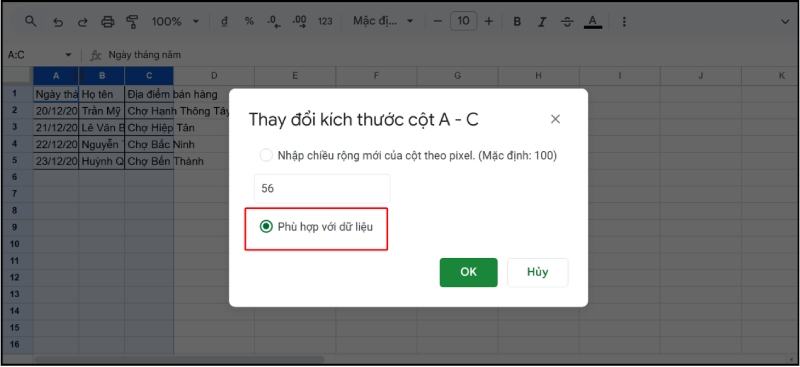Click cell Chợ Bắc Ninh
This screenshot has height=367, width=800.
[x=149, y=144]
